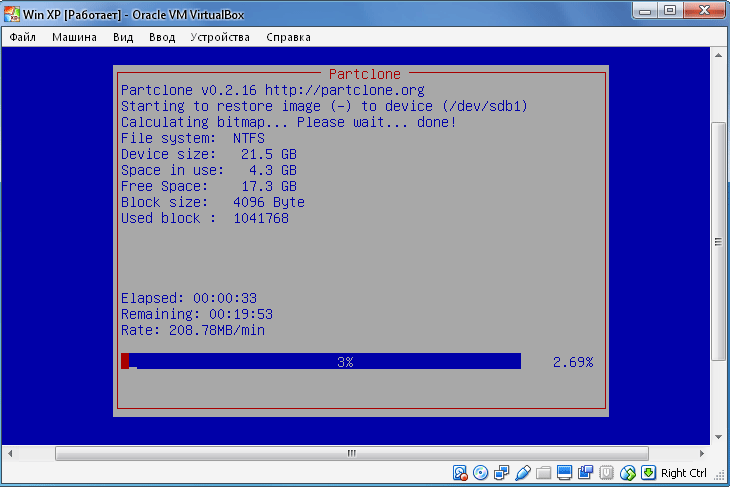Click the hard disk activity indicator icon

pos(460,473)
